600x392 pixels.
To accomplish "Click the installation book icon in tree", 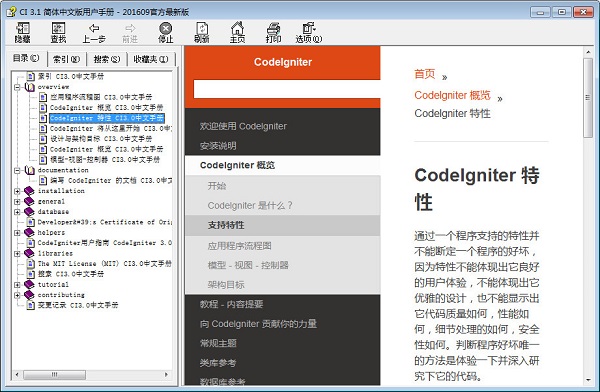I will [x=29, y=191].
